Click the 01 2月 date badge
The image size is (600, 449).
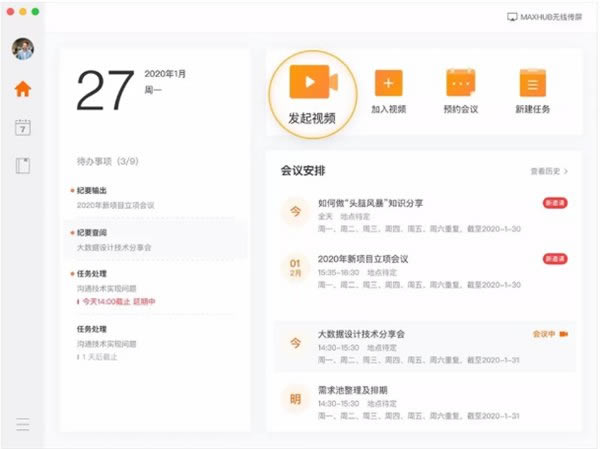[x=295, y=268]
